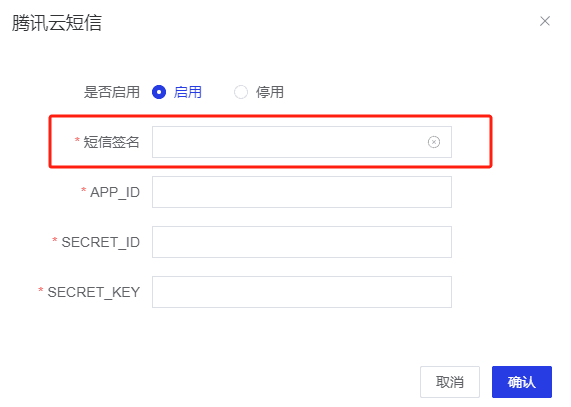Click the red asterisk beside SECRET_KEY
The width and height of the screenshot is (571, 407).
click(41, 290)
